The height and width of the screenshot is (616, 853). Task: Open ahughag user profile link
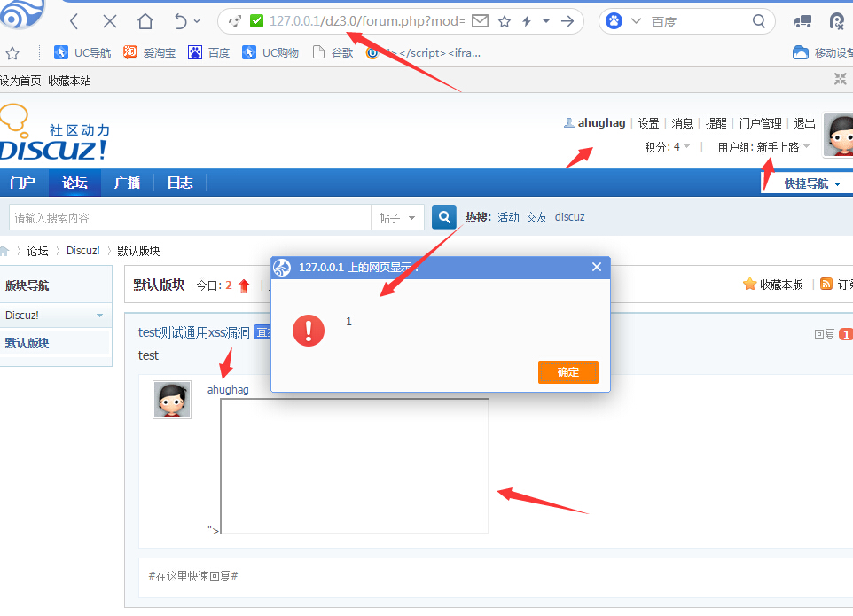point(601,123)
